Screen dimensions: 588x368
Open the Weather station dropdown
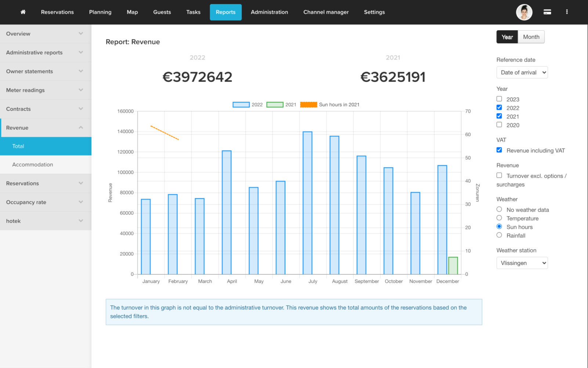(522, 263)
